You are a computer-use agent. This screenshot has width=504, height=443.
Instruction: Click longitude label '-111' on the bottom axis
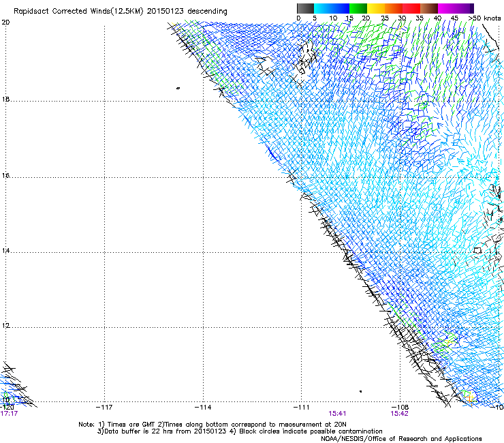click(302, 408)
